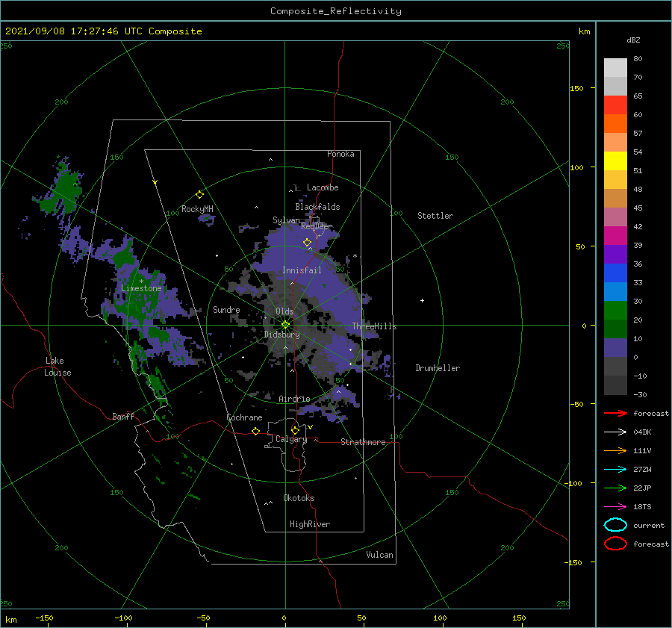672x628 pixels.
Task: Click the white plus marker south of Stettler
Action: point(422,300)
